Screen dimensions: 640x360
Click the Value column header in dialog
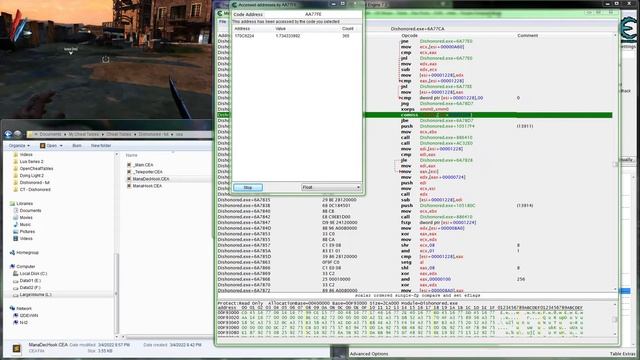pos(280,29)
